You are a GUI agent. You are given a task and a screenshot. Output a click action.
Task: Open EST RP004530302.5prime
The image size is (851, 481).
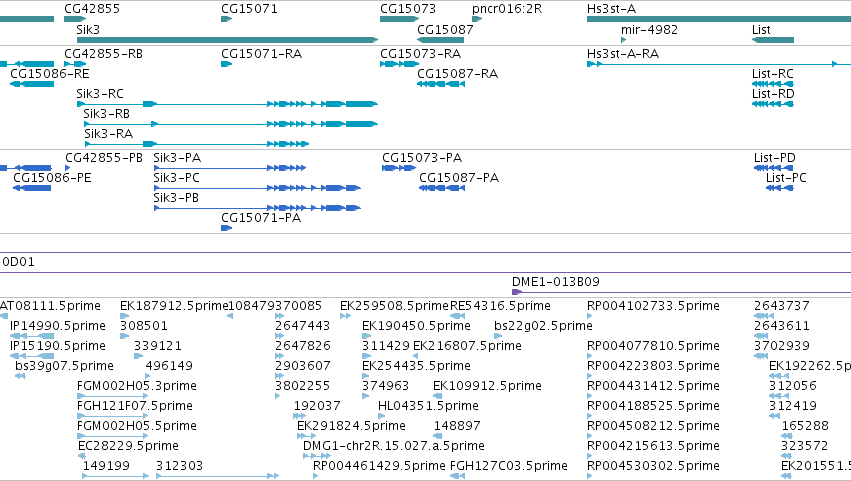tap(653, 467)
